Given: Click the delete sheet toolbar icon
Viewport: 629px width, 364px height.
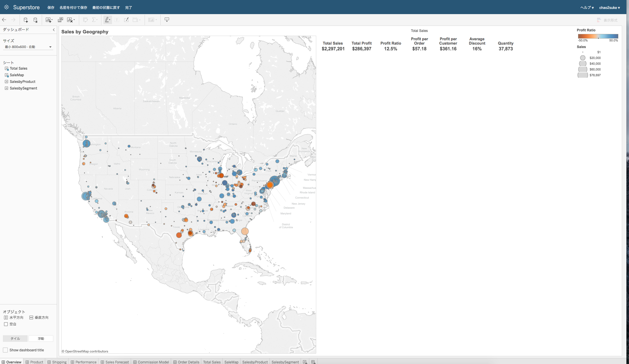Looking at the screenshot, I should [x=70, y=20].
